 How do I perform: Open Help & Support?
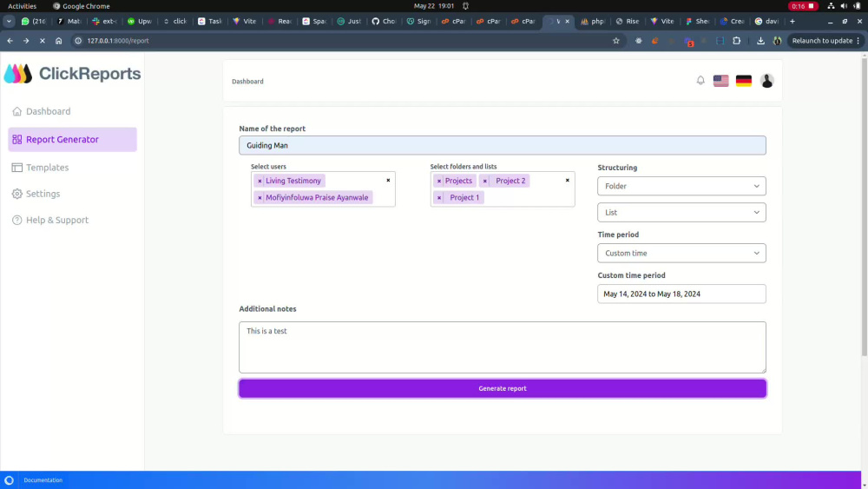[57, 220]
